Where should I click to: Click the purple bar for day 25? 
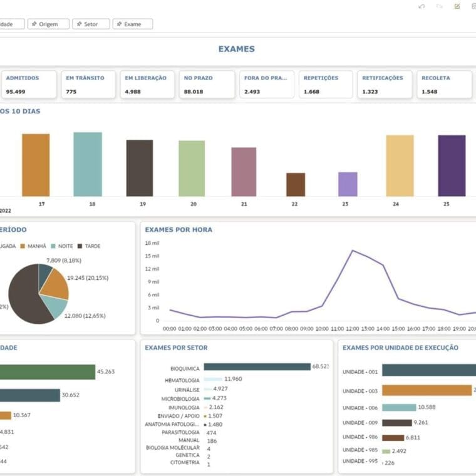[452, 165]
